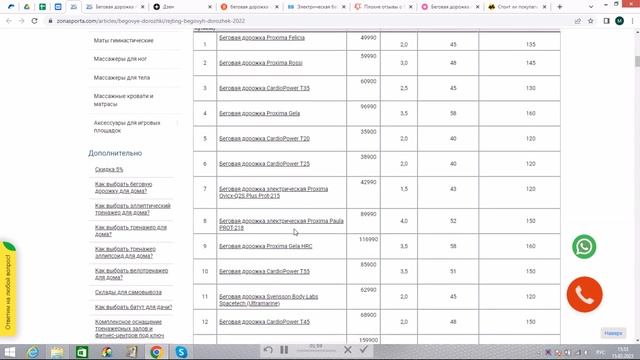The width and height of the screenshot is (640, 360).
Task: Open Склады для самовывоза link
Action: pyautogui.click(x=128, y=292)
